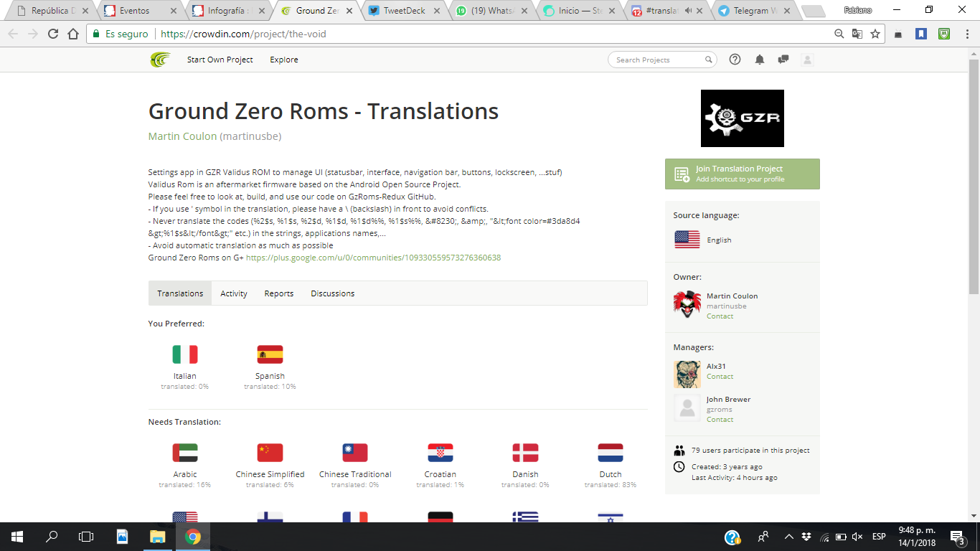Image resolution: width=980 pixels, height=551 pixels.
Task: Open File Explorer from the taskbar
Action: 157,537
